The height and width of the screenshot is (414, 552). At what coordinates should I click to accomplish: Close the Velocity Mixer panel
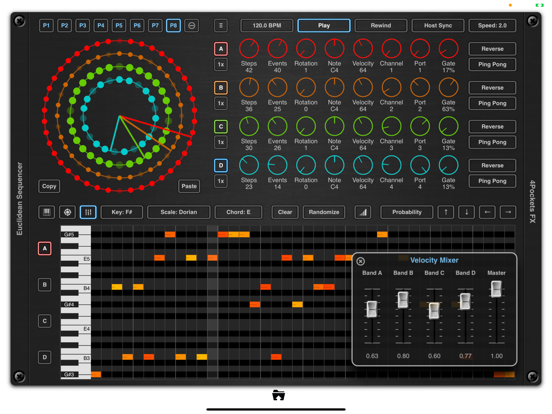click(x=360, y=261)
